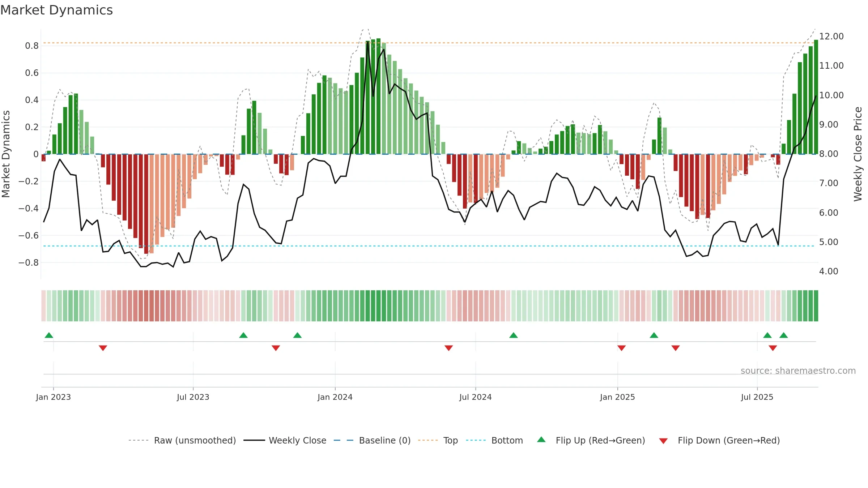868x488 pixels.
Task: Click the flip-down marker right after Jan 2025
Action: coord(622,348)
